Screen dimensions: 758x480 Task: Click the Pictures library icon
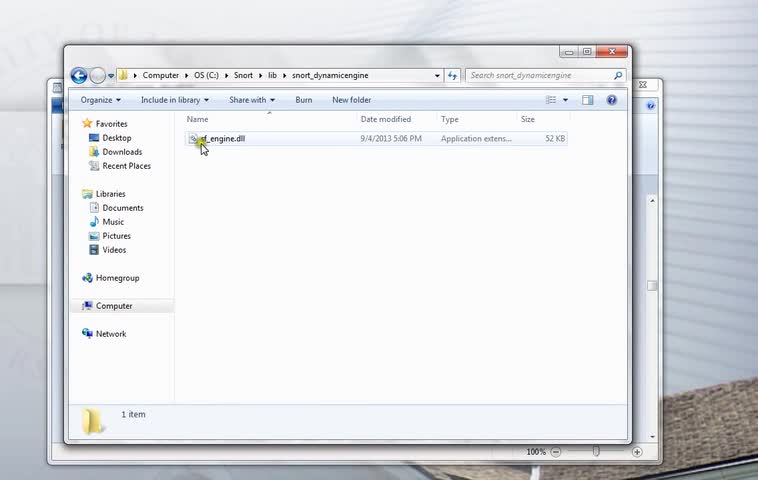click(x=94, y=236)
